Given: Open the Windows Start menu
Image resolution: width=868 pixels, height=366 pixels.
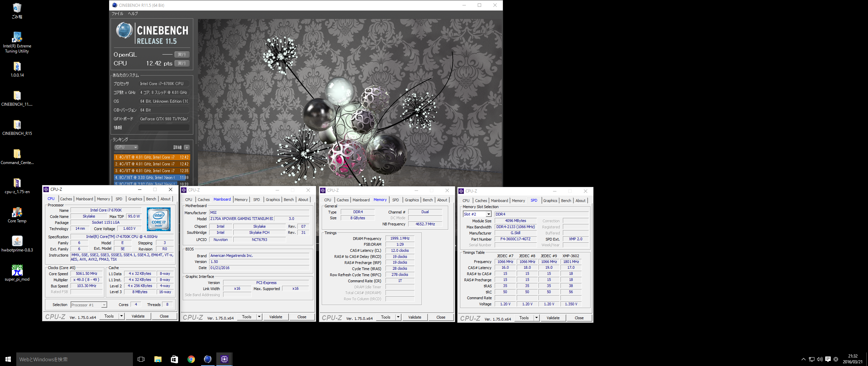Looking at the screenshot, I should click(8, 359).
